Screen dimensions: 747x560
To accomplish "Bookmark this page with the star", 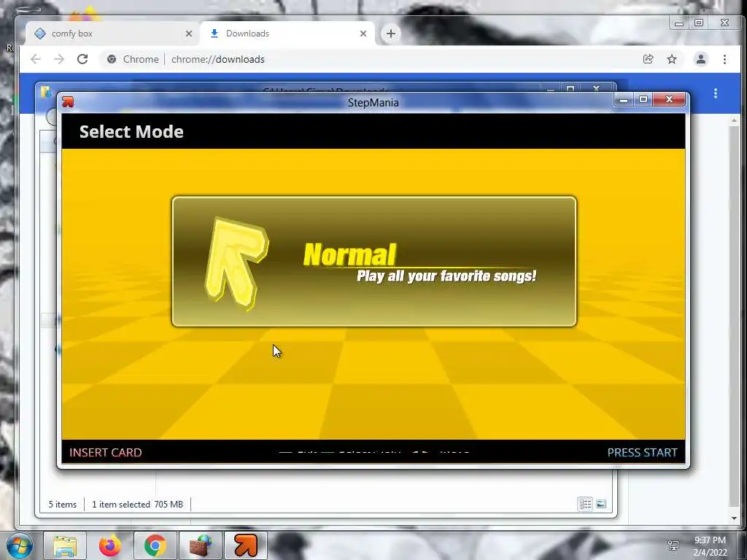I will point(672,59).
